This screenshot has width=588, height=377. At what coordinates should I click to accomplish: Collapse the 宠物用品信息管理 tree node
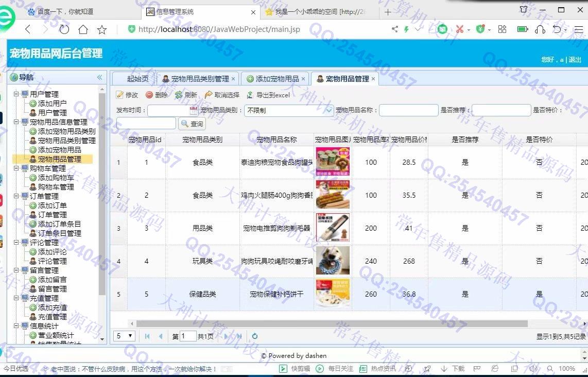[16, 122]
